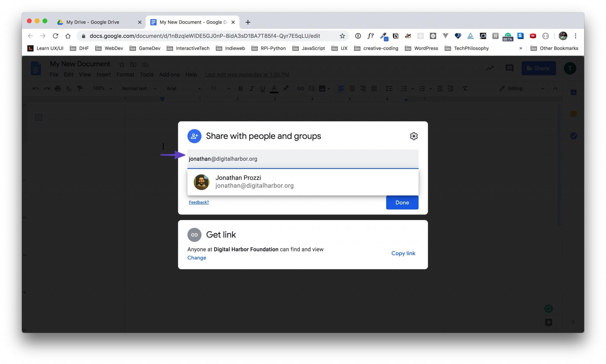
Task: Switch to the My Drive browser tab
Action: click(92, 22)
